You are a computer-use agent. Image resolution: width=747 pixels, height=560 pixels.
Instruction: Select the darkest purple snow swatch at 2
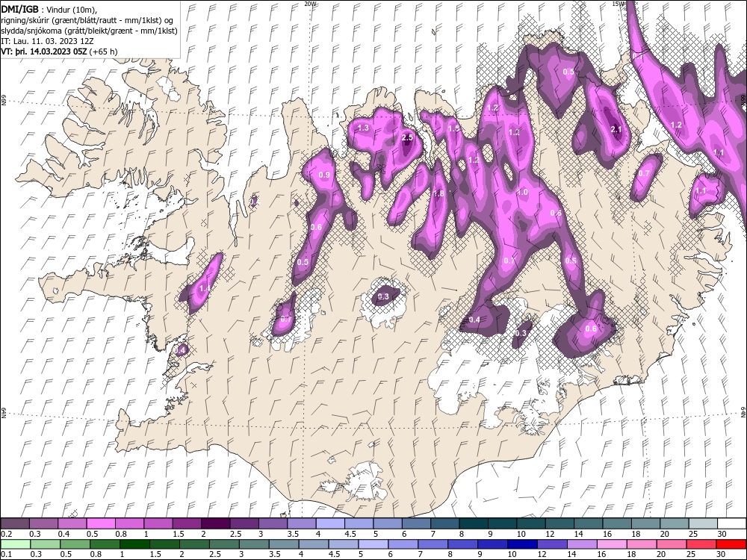click(215, 524)
